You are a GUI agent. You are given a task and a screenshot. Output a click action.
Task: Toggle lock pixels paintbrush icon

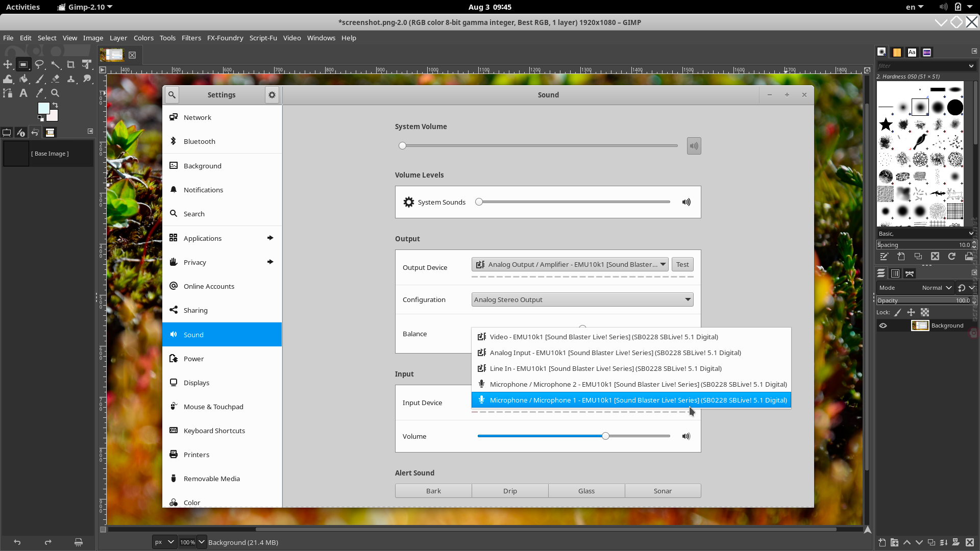point(898,312)
